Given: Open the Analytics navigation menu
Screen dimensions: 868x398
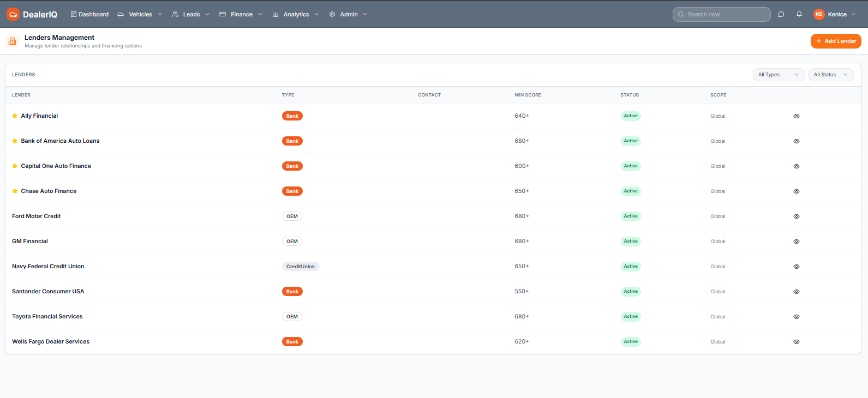Looking at the screenshot, I should pyautogui.click(x=296, y=14).
